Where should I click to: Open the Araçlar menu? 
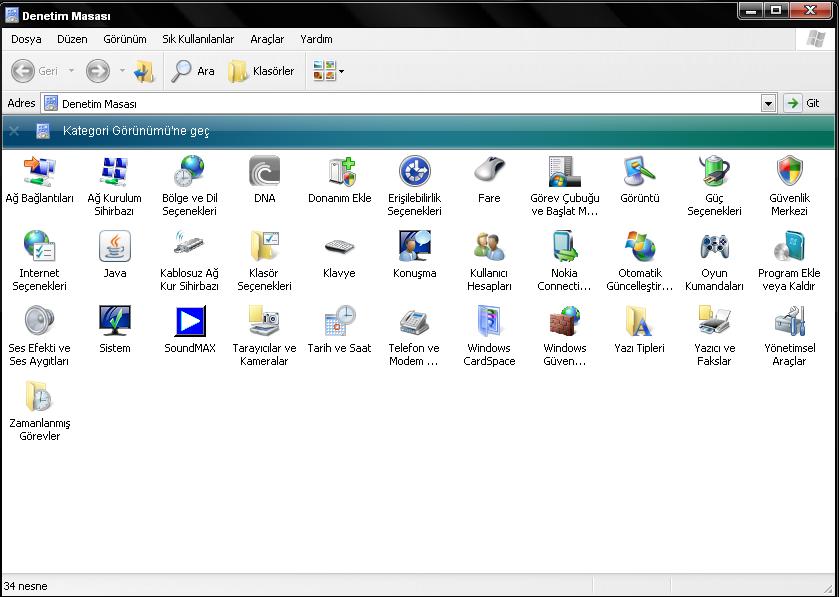pyautogui.click(x=267, y=39)
